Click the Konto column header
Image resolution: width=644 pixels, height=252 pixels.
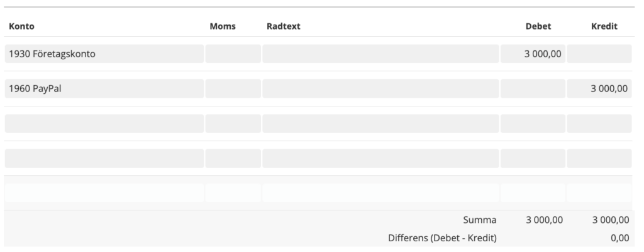pos(21,26)
